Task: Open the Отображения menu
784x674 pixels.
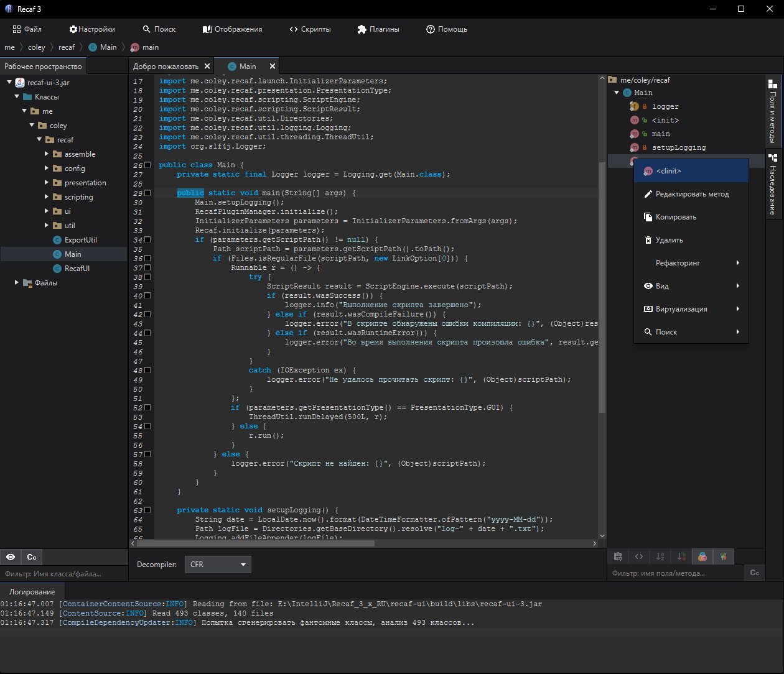Action: point(232,29)
